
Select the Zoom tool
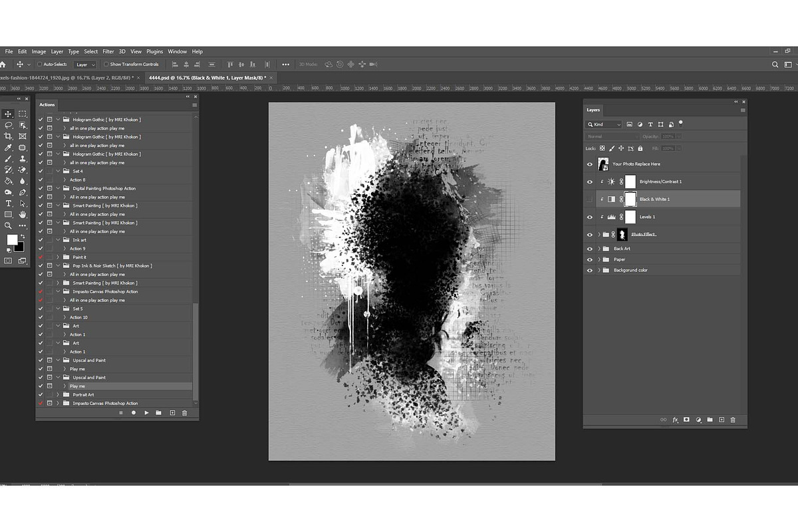click(9, 226)
